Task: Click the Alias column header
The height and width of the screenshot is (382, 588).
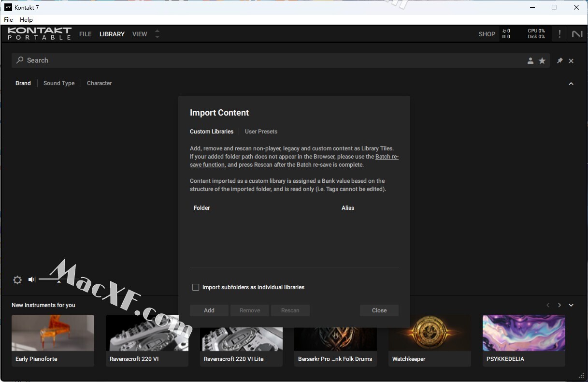Action: pyautogui.click(x=348, y=208)
